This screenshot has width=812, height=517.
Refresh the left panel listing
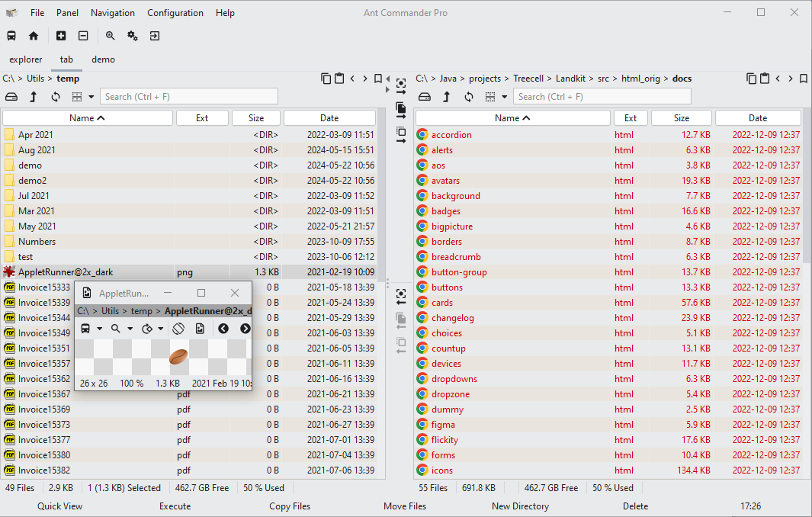click(x=56, y=97)
